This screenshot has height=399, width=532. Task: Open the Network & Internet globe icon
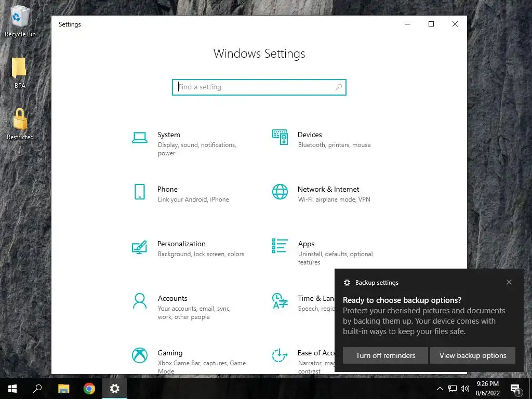pyautogui.click(x=280, y=192)
